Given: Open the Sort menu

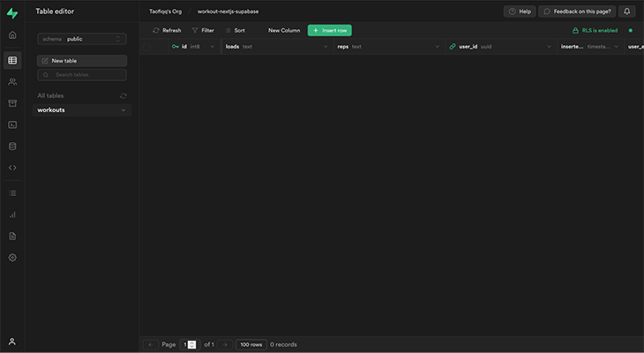Looking at the screenshot, I should coord(235,30).
